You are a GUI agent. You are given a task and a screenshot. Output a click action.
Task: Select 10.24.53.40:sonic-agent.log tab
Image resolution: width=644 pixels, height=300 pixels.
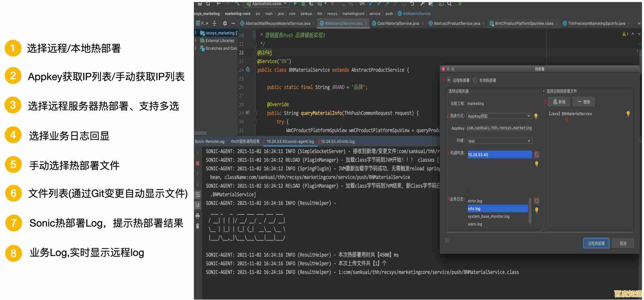click(290, 142)
